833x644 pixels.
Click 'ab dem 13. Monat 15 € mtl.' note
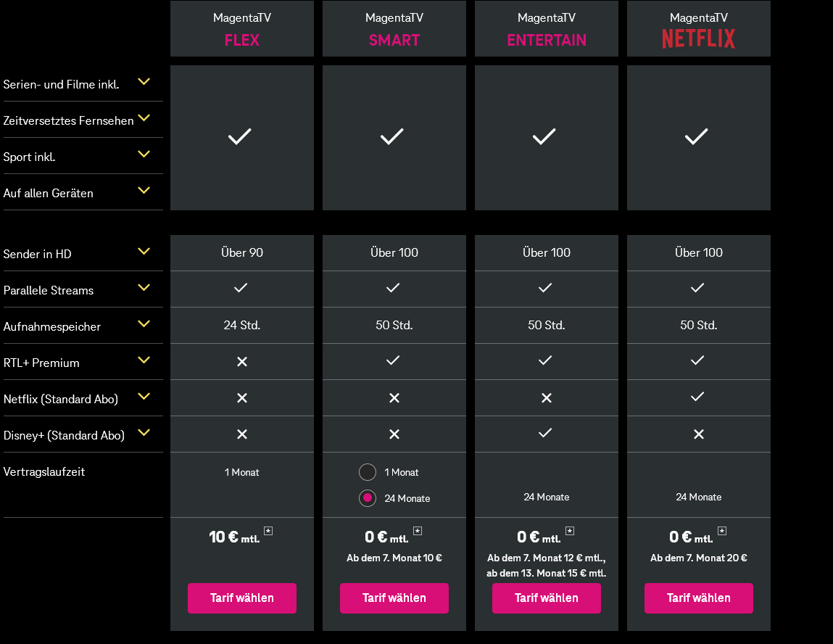546,574
